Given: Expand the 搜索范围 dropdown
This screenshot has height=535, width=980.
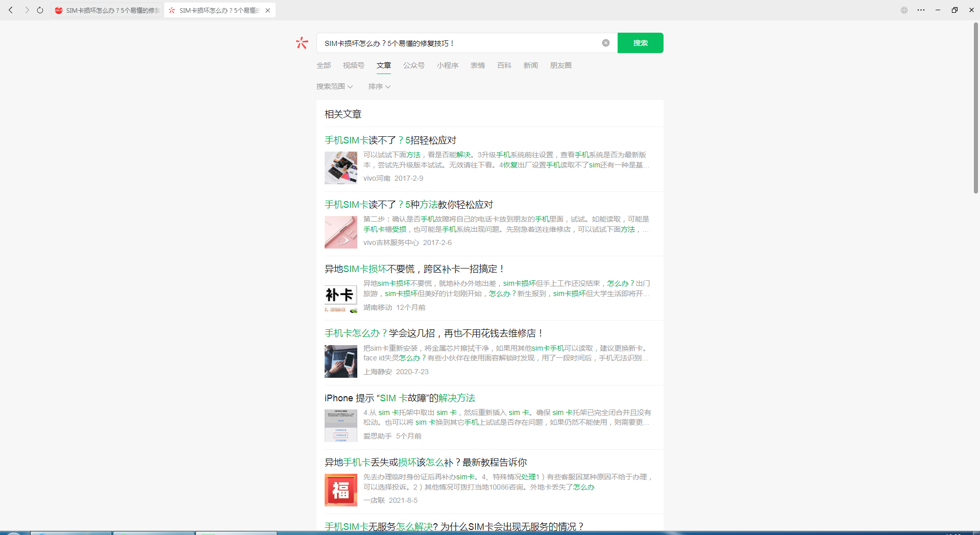Looking at the screenshot, I should 334,87.
